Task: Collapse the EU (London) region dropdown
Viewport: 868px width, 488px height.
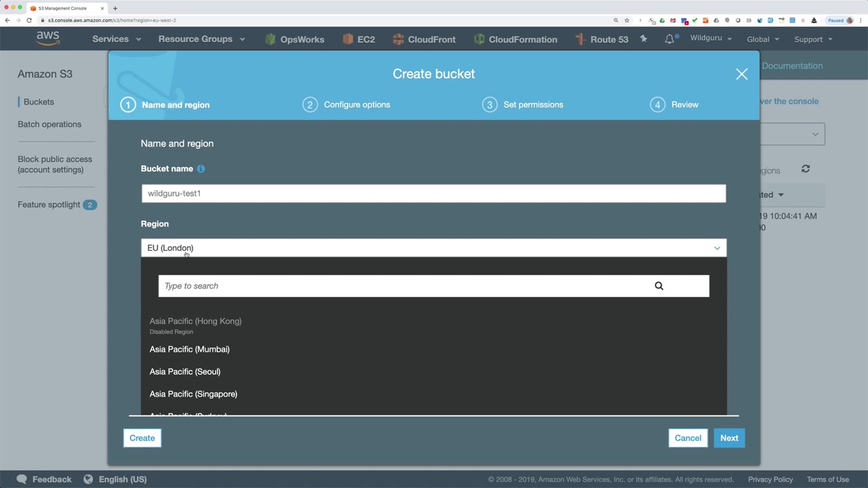Action: click(434, 248)
